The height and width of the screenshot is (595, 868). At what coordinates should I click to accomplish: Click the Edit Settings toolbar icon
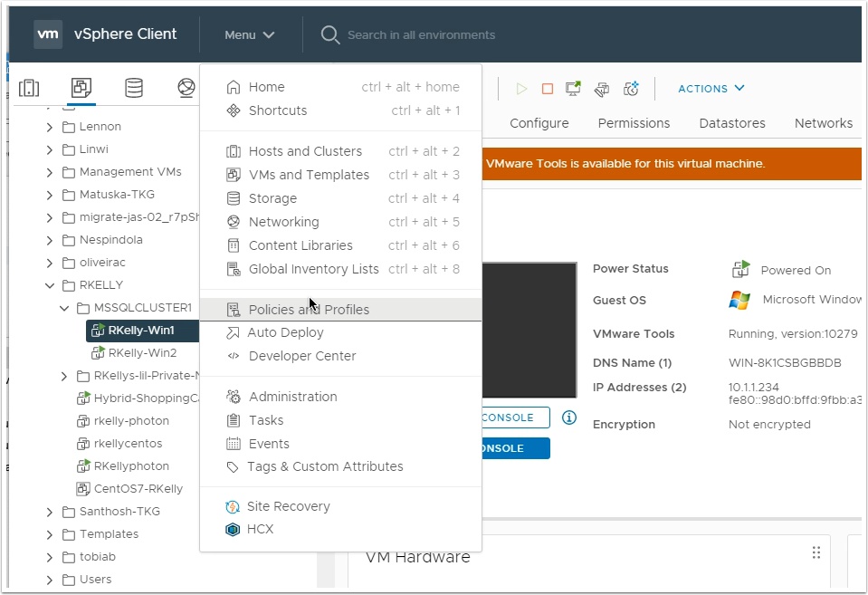point(602,89)
